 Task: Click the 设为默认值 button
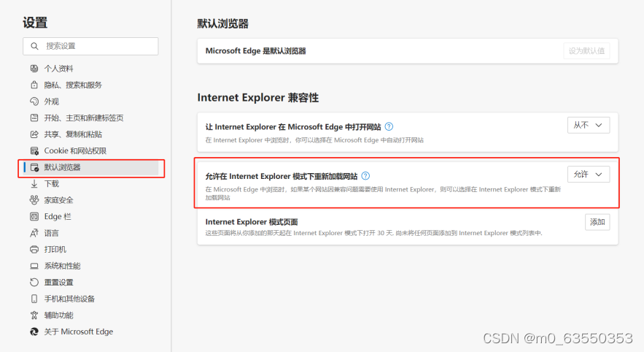(x=586, y=51)
